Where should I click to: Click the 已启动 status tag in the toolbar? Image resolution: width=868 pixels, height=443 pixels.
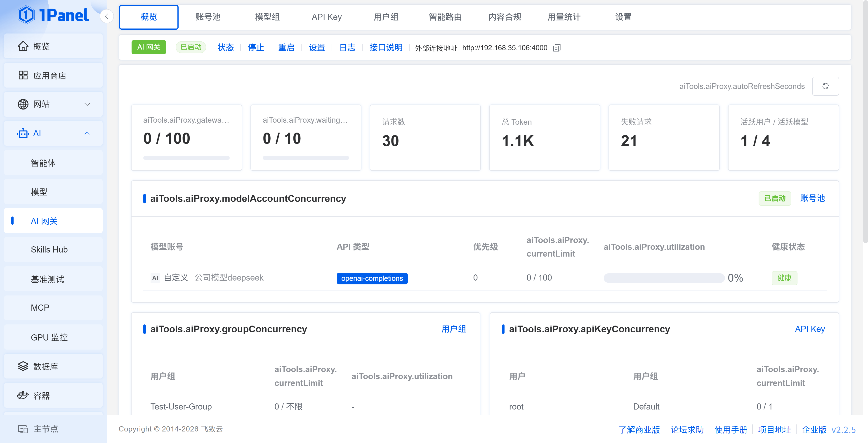191,47
